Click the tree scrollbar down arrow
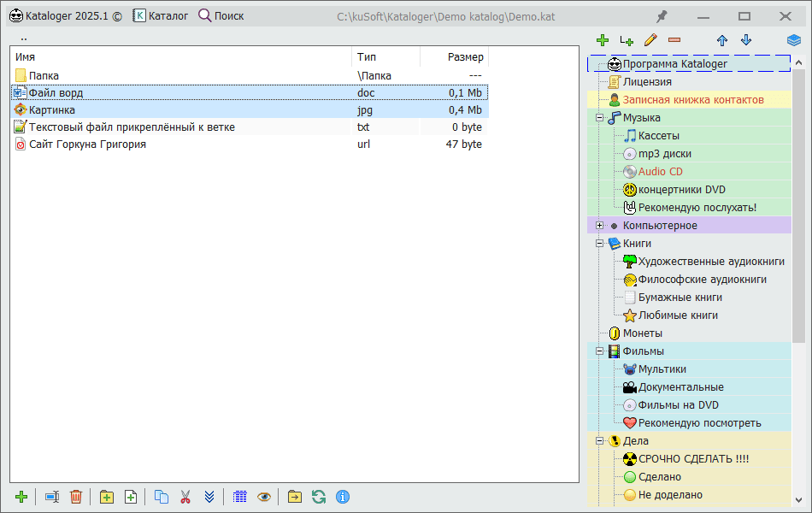 click(798, 500)
